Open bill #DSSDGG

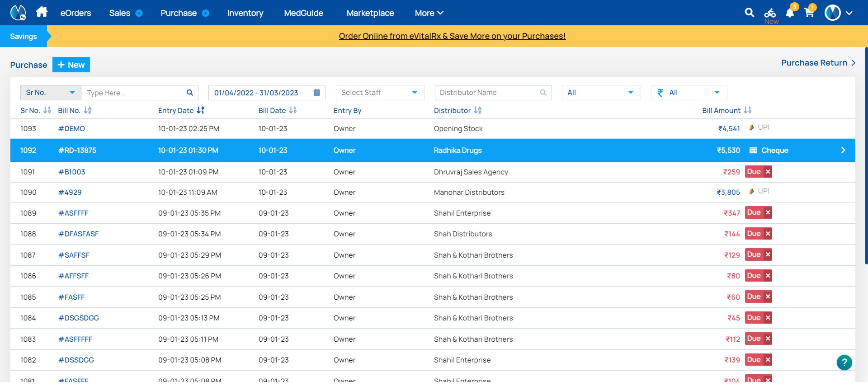pyautogui.click(x=76, y=360)
